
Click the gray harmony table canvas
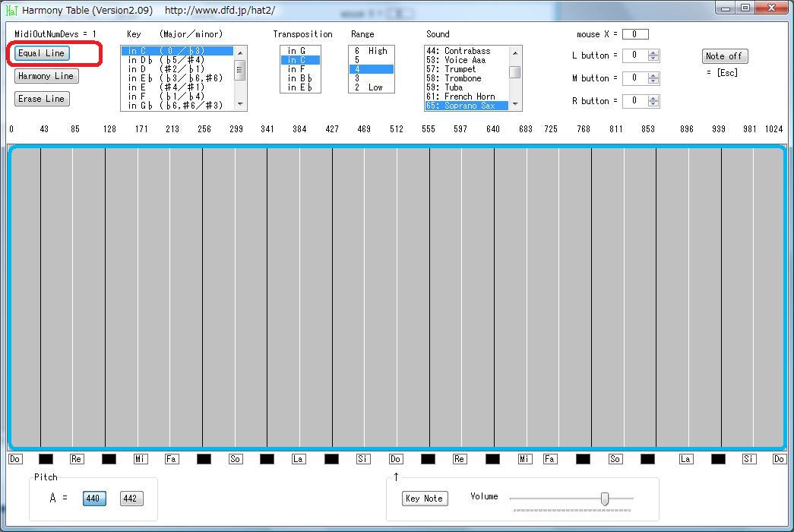397,297
